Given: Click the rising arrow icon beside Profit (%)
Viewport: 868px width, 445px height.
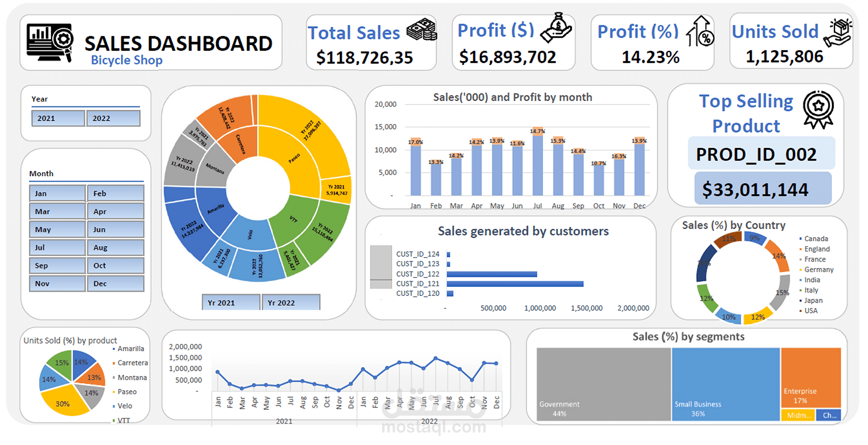Looking at the screenshot, I should point(699,30).
